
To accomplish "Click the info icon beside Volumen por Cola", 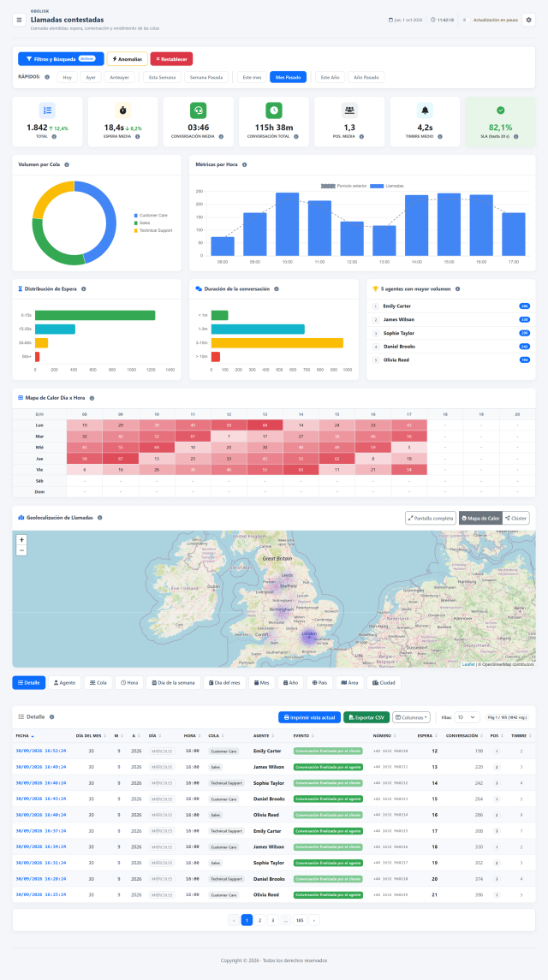I will pos(66,165).
